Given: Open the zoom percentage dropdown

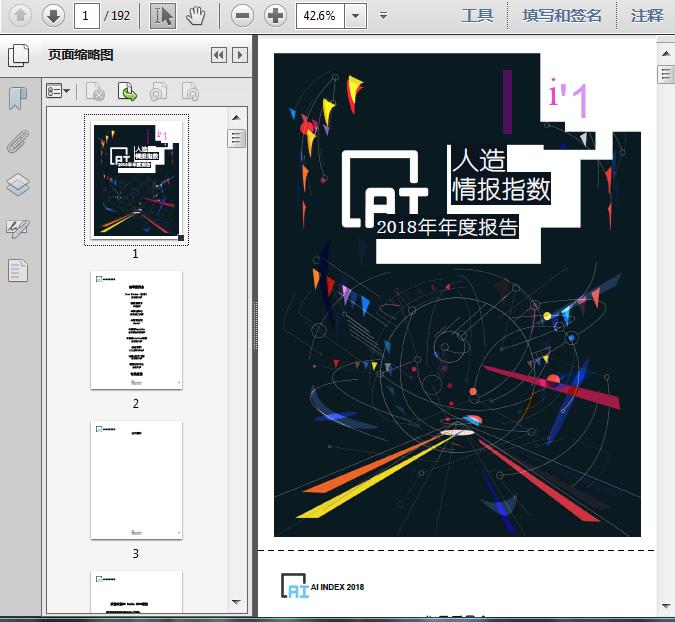Looking at the screenshot, I should pyautogui.click(x=355, y=15).
